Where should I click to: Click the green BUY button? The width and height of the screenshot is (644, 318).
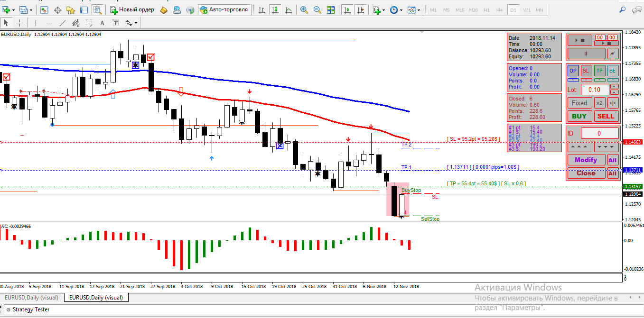pyautogui.click(x=579, y=116)
